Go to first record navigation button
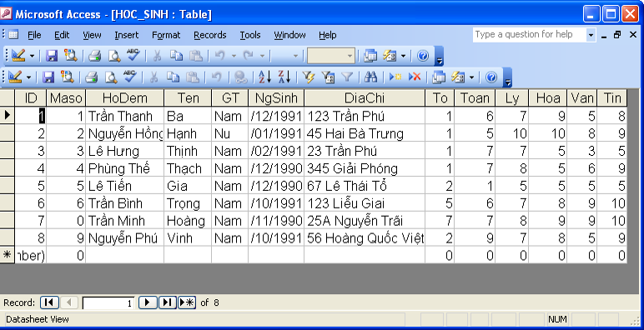 click(x=49, y=302)
